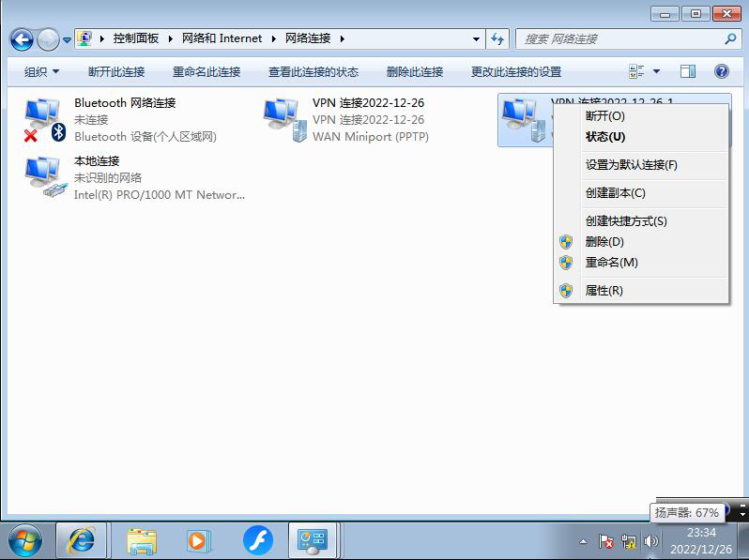This screenshot has height=560, width=749.
Task: Open the address bar history dropdown
Action: point(476,39)
